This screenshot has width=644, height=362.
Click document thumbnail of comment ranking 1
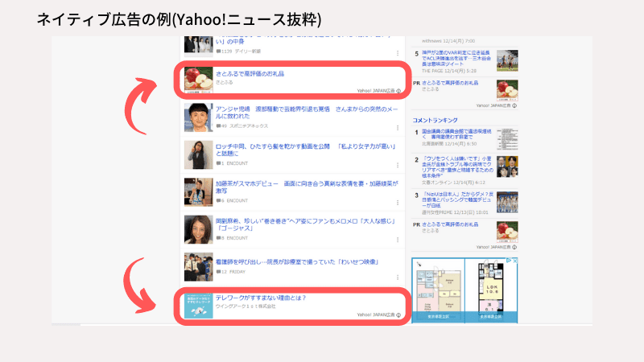[x=507, y=139]
